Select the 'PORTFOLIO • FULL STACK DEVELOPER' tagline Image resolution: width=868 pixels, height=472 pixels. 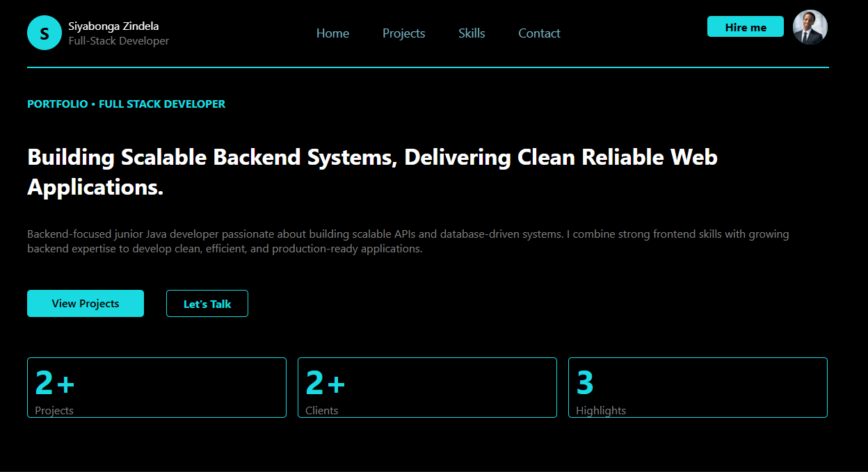click(126, 104)
